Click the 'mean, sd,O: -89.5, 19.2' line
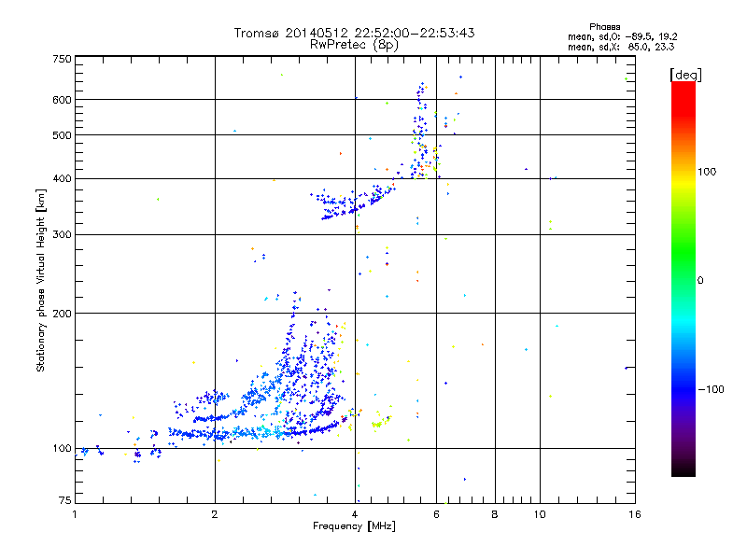 click(x=622, y=36)
